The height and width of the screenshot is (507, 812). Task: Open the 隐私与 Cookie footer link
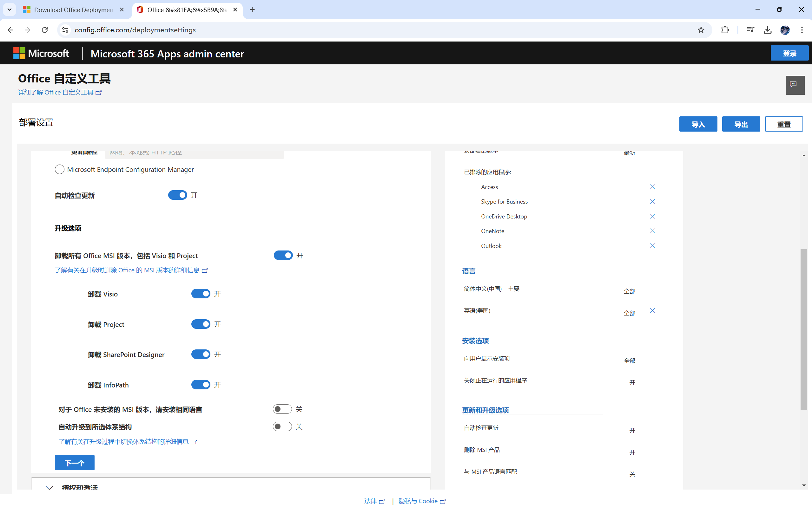(x=422, y=501)
